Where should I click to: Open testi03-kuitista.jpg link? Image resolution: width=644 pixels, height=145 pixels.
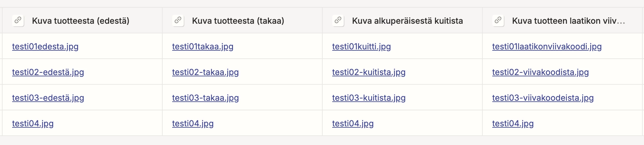pyautogui.click(x=369, y=98)
